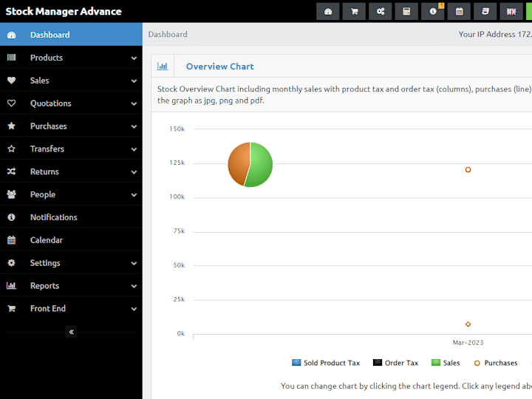The height and width of the screenshot is (399, 532).
Task: Open the calendar icon in top toolbar
Action: (459, 12)
